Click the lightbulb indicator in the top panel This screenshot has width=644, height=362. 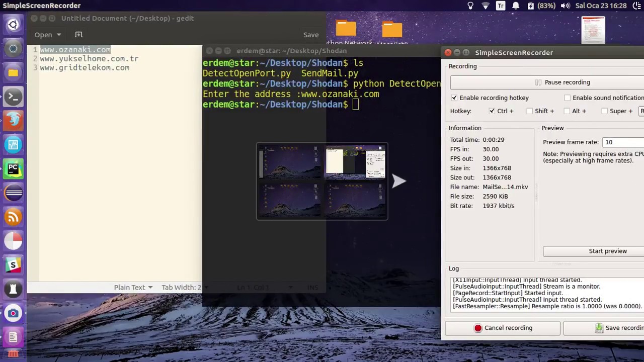[x=470, y=6]
